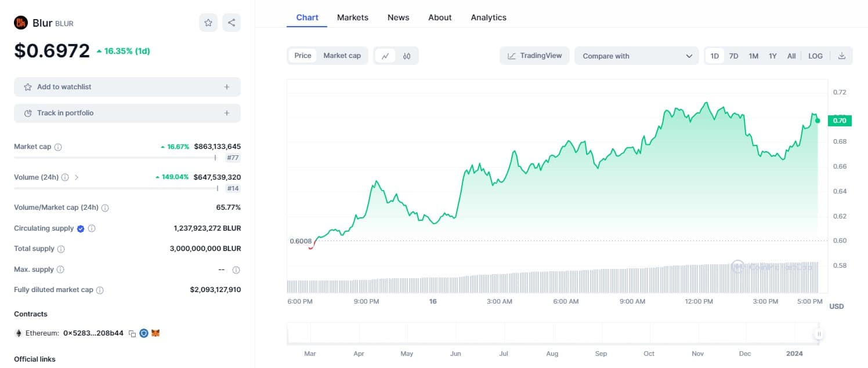Click the Max. supply info icon
The width and height of the screenshot is (868, 368).
point(60,269)
